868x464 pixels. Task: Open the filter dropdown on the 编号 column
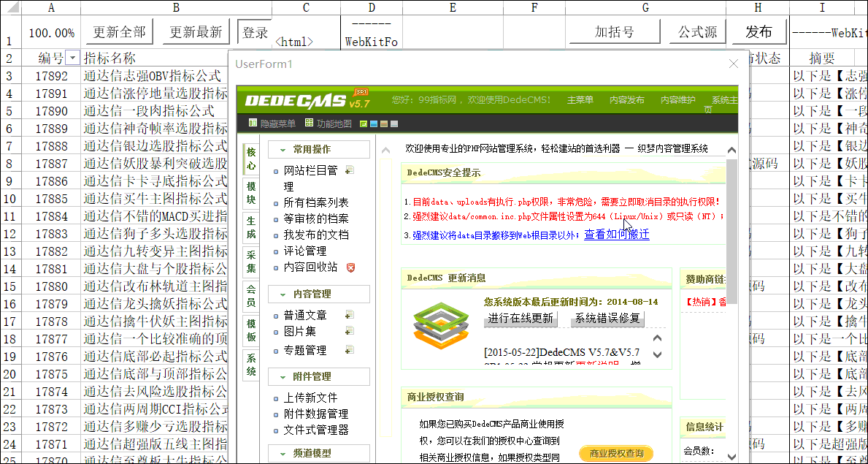coord(72,58)
